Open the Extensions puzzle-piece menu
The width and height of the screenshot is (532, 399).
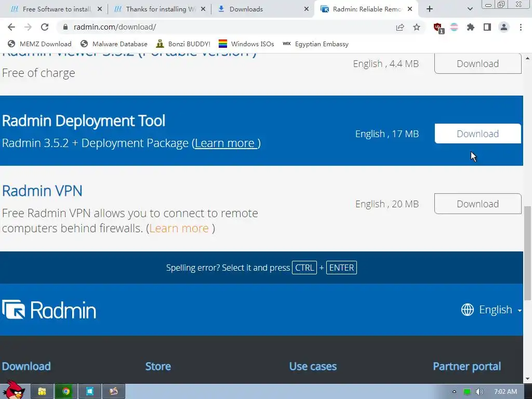click(471, 27)
